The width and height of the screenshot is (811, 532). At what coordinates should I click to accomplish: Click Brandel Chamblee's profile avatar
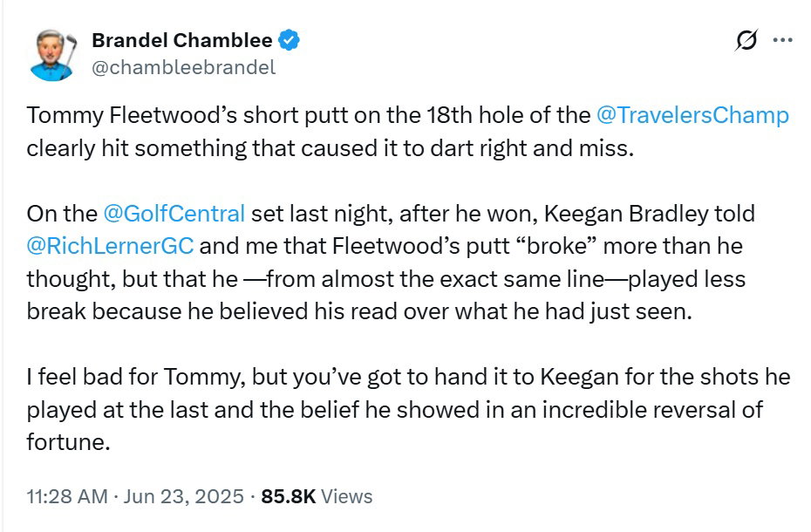[x=51, y=48]
